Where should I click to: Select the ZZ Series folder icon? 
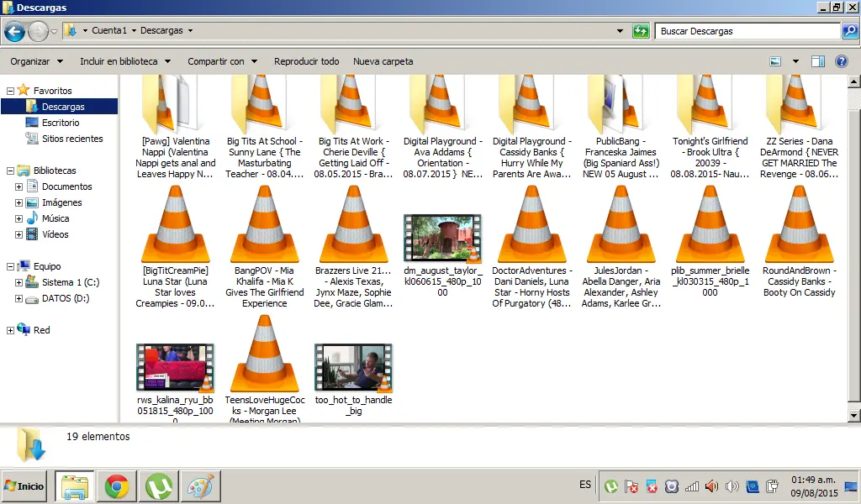pos(795,103)
